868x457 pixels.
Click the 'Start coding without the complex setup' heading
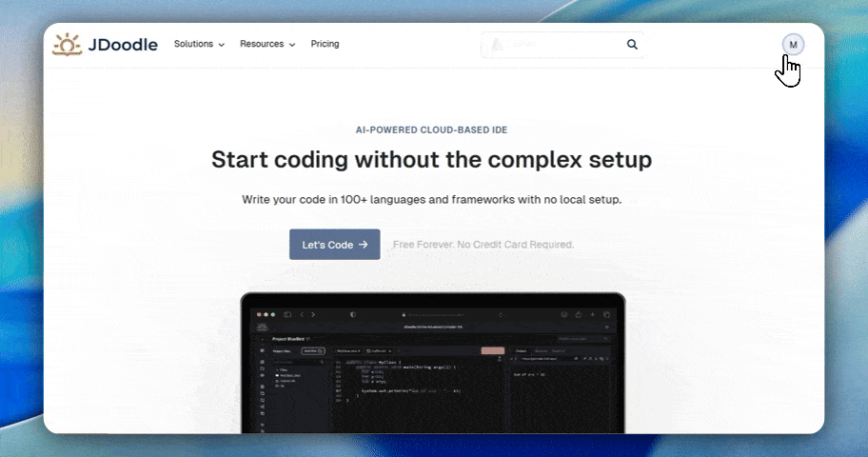click(432, 160)
